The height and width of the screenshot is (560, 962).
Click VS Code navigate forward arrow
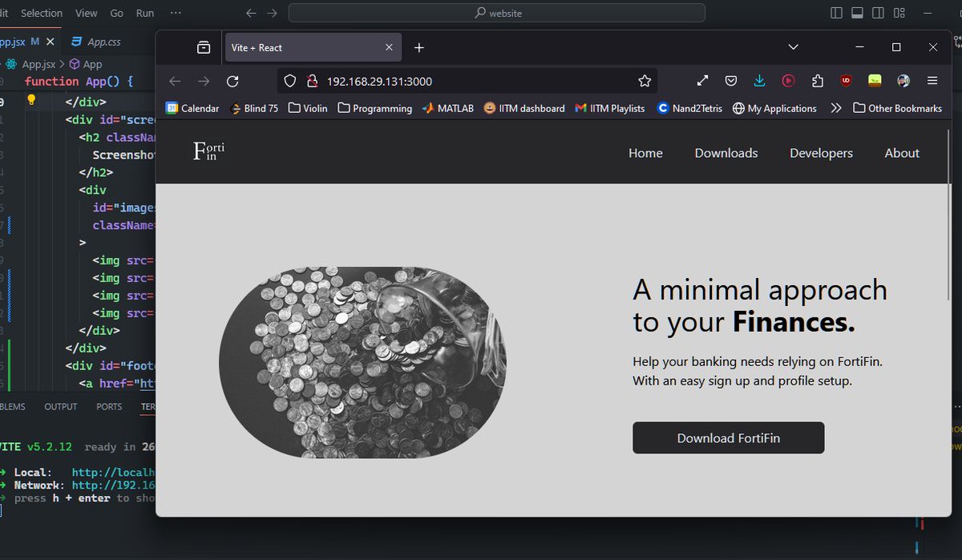click(x=272, y=13)
